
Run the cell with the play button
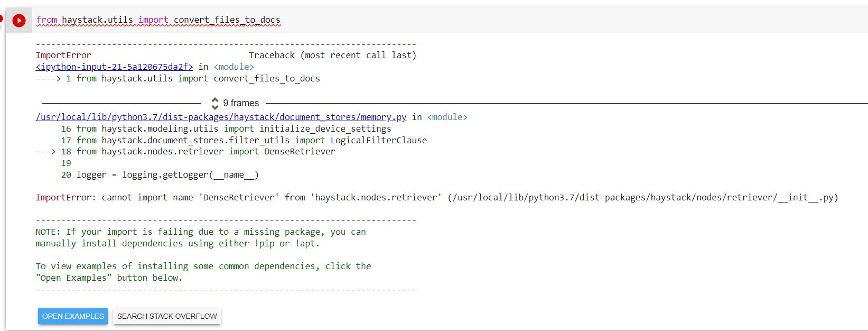pyautogui.click(x=19, y=21)
